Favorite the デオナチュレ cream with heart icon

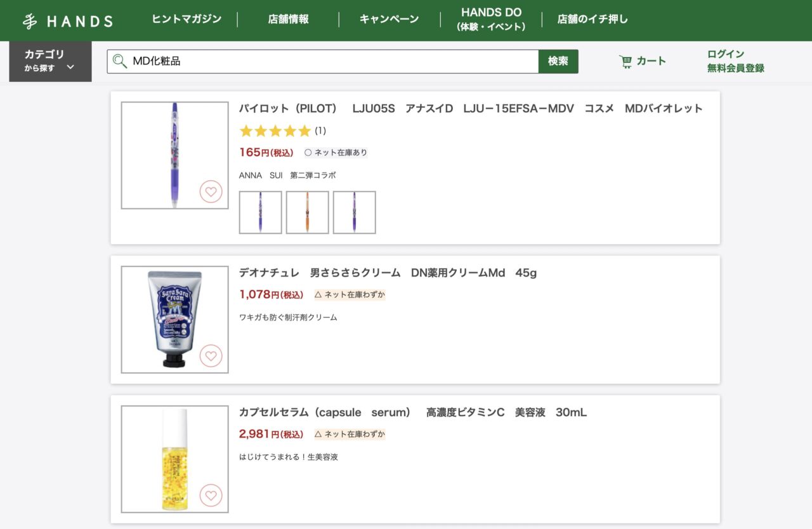[211, 356]
